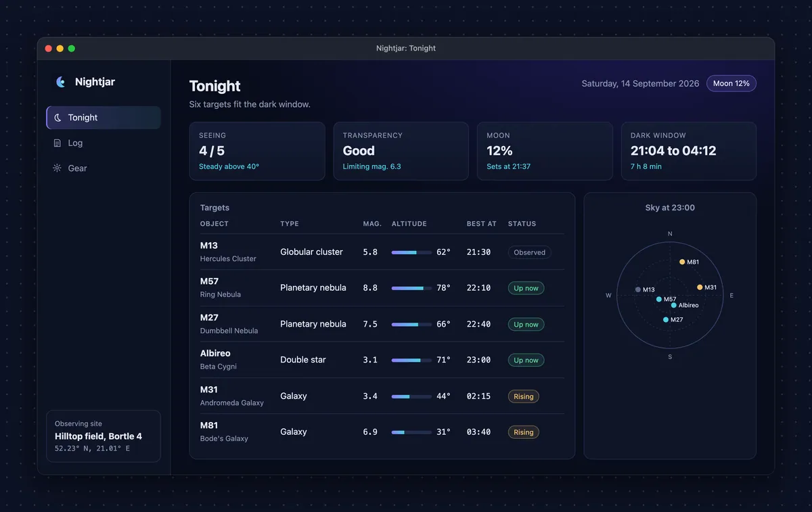Select the M13 dot on sky chart
The image size is (812, 512).
pos(638,289)
